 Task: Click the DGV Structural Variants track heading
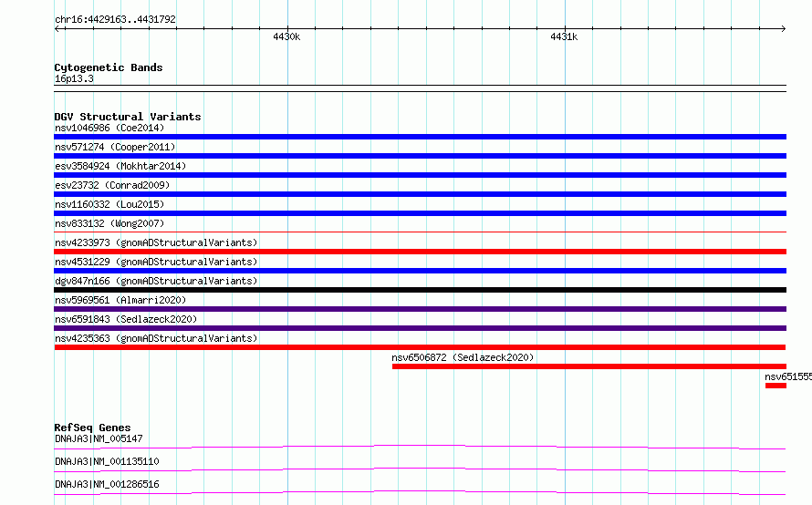[128, 117]
